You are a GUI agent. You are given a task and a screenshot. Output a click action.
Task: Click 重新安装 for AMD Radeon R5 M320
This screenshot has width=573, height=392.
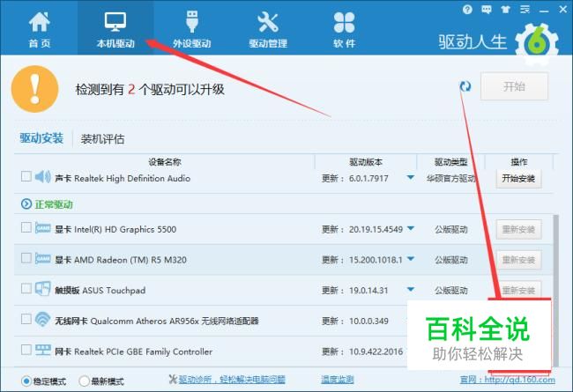(x=518, y=260)
